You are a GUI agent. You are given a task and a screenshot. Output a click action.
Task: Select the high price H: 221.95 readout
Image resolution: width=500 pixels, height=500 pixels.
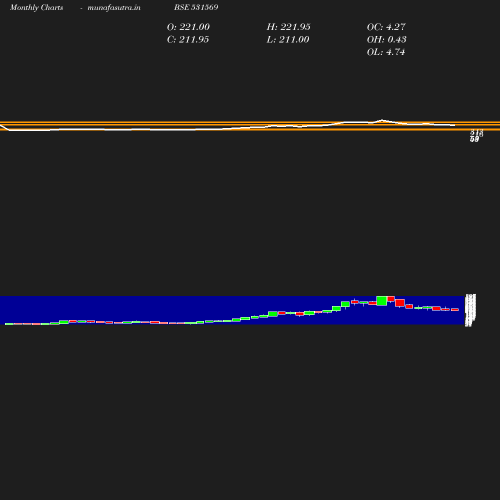tap(288, 27)
